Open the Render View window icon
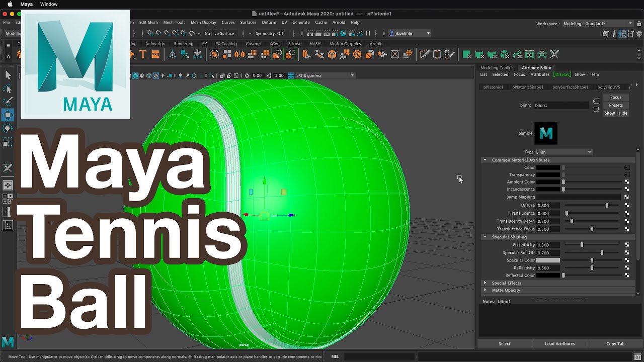The image size is (644, 362). coord(309,33)
